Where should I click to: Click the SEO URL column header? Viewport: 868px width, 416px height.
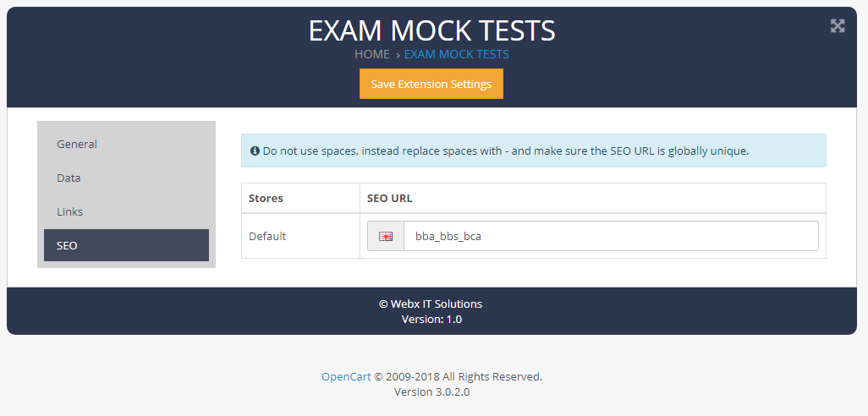click(389, 198)
